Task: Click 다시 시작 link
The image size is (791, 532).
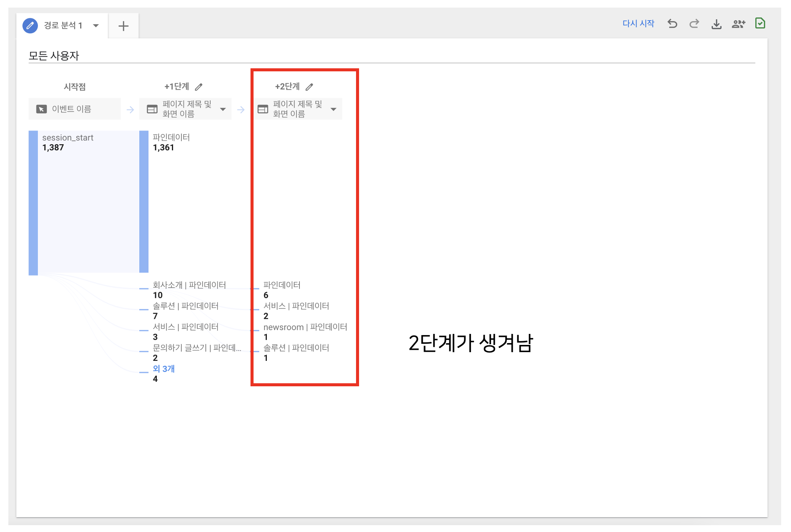Action: click(x=638, y=24)
